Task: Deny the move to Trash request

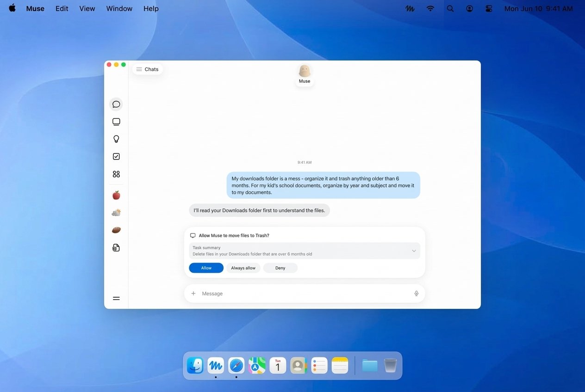Action: click(x=280, y=268)
